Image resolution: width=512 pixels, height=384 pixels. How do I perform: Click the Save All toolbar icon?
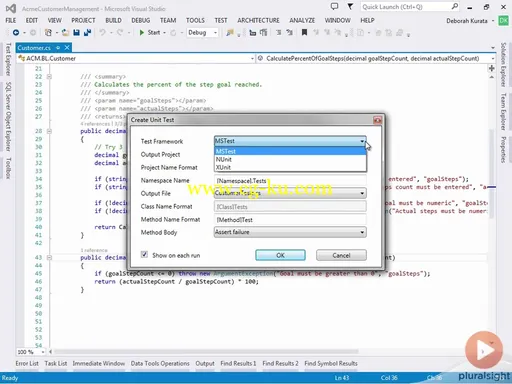[x=87, y=33]
